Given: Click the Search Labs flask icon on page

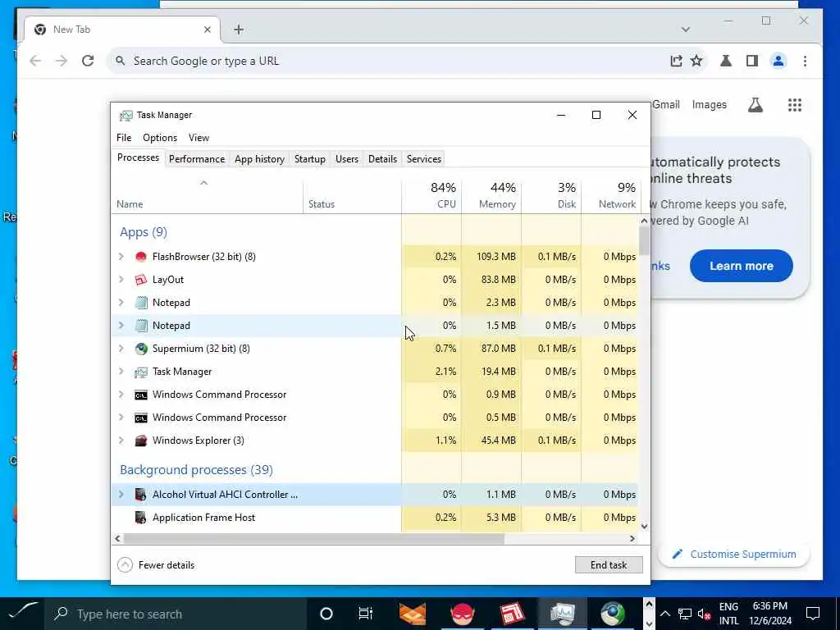Looking at the screenshot, I should [x=756, y=105].
